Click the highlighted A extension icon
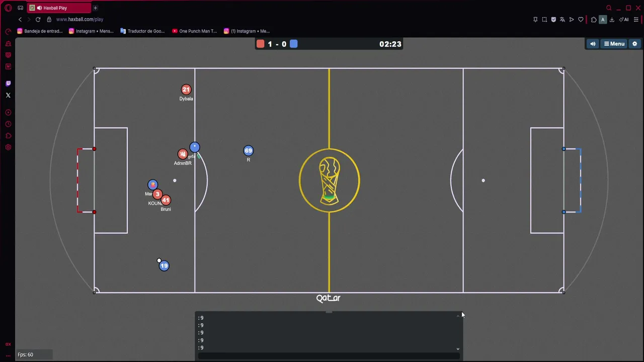The image size is (644, 362). (x=603, y=20)
